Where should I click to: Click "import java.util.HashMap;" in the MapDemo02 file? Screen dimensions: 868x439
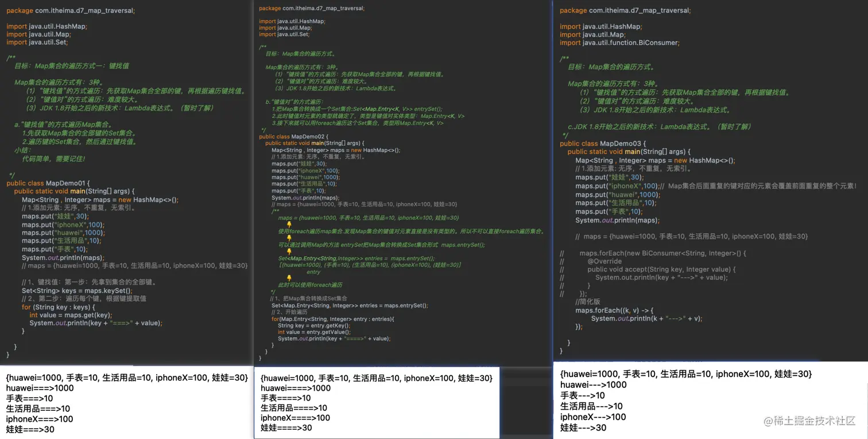point(292,21)
